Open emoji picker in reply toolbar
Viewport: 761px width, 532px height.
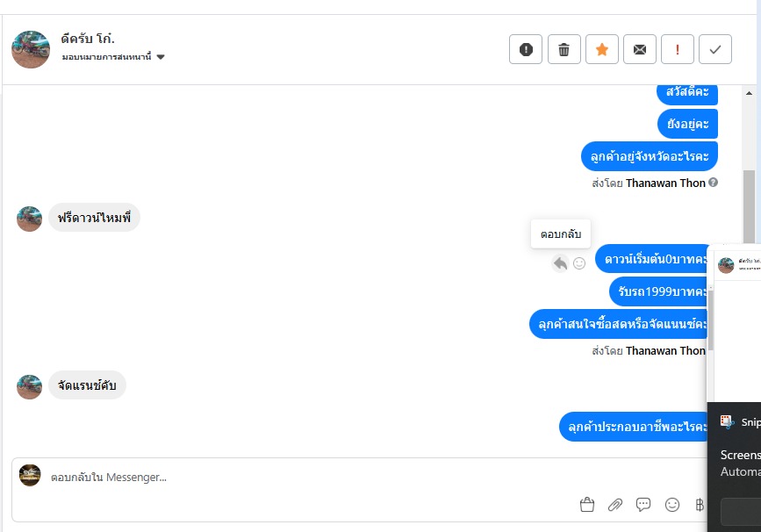click(x=672, y=505)
